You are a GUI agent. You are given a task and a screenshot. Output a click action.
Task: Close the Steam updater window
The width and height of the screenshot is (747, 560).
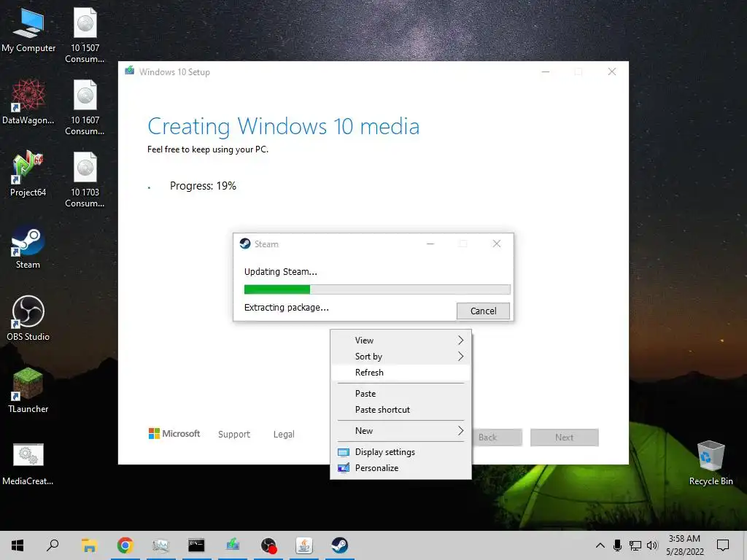coord(496,244)
